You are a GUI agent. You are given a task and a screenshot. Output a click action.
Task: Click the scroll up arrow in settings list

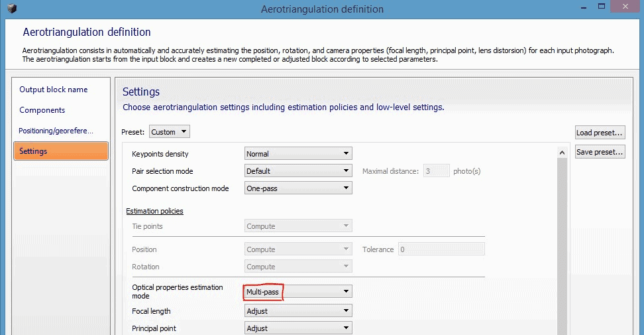click(563, 153)
